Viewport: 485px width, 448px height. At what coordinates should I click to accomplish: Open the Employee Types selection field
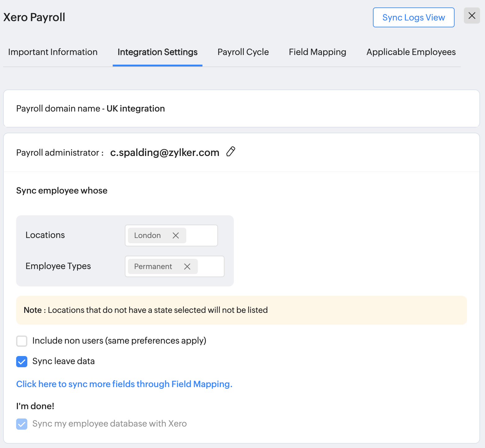pos(211,267)
